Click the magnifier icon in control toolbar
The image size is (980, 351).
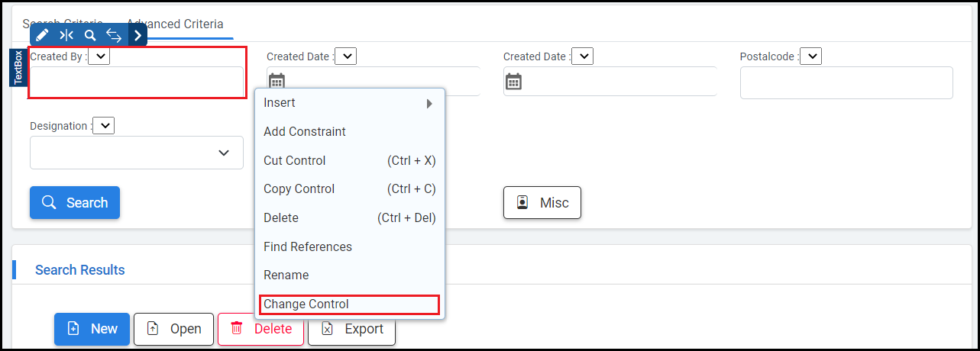(x=90, y=35)
